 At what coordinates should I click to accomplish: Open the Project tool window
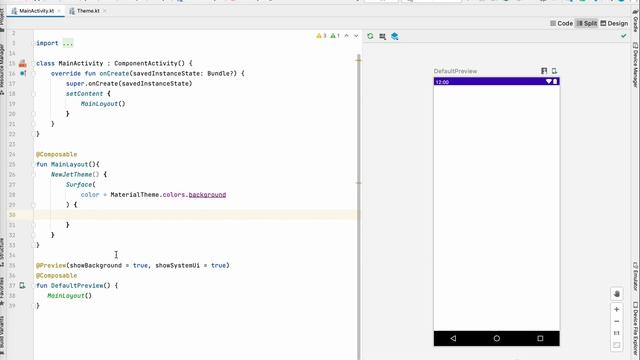(x=2, y=19)
